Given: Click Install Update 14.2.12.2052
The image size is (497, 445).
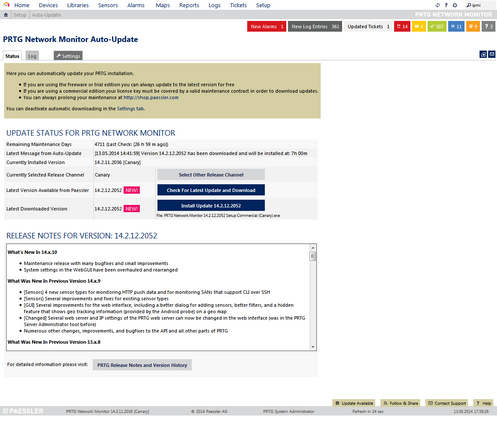Looking at the screenshot, I should 211,206.
